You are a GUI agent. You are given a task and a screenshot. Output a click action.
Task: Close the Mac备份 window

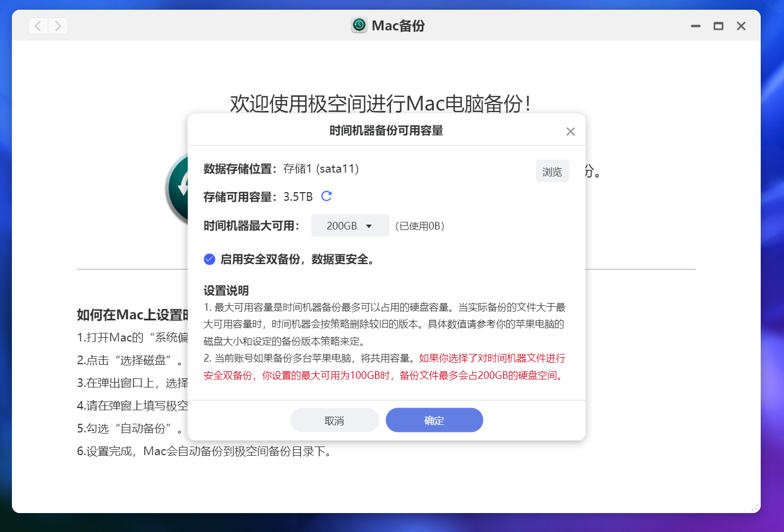click(x=741, y=26)
